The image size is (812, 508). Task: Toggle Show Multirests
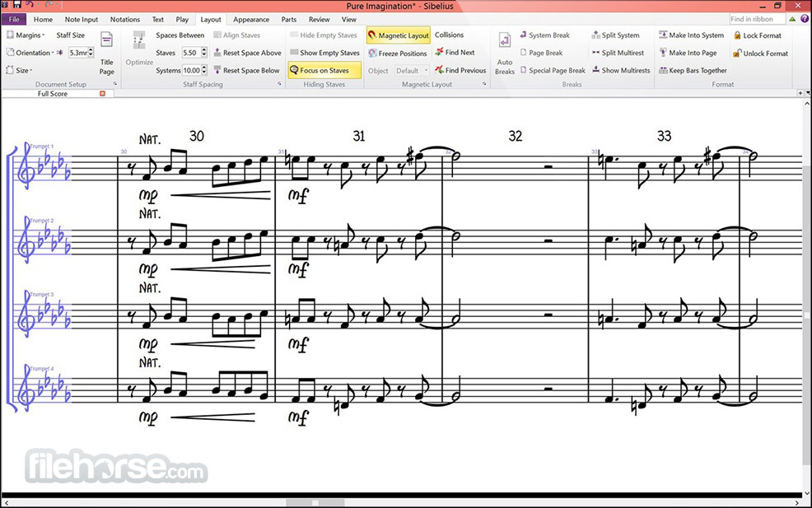621,71
